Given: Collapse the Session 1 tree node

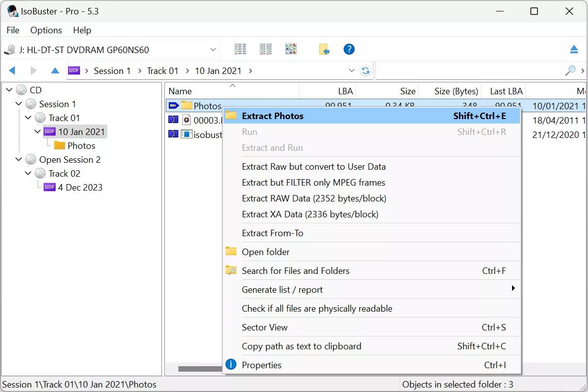Looking at the screenshot, I should pos(19,104).
